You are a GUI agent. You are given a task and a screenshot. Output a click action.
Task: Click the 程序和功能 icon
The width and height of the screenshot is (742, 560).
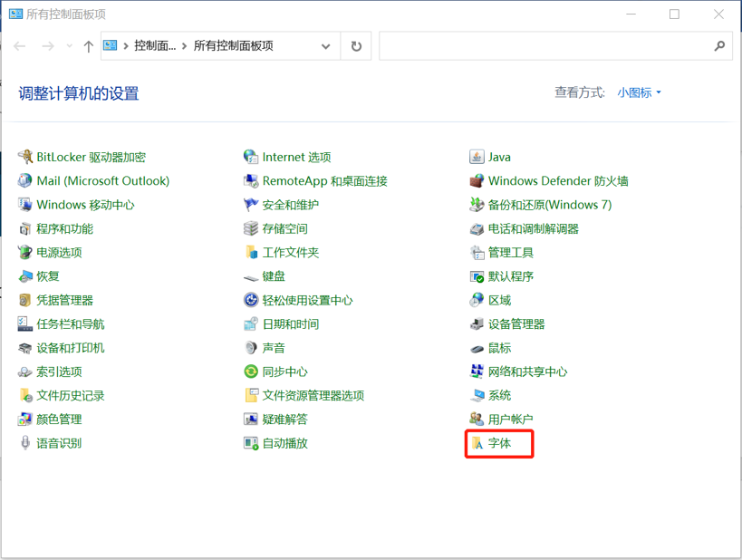point(24,228)
